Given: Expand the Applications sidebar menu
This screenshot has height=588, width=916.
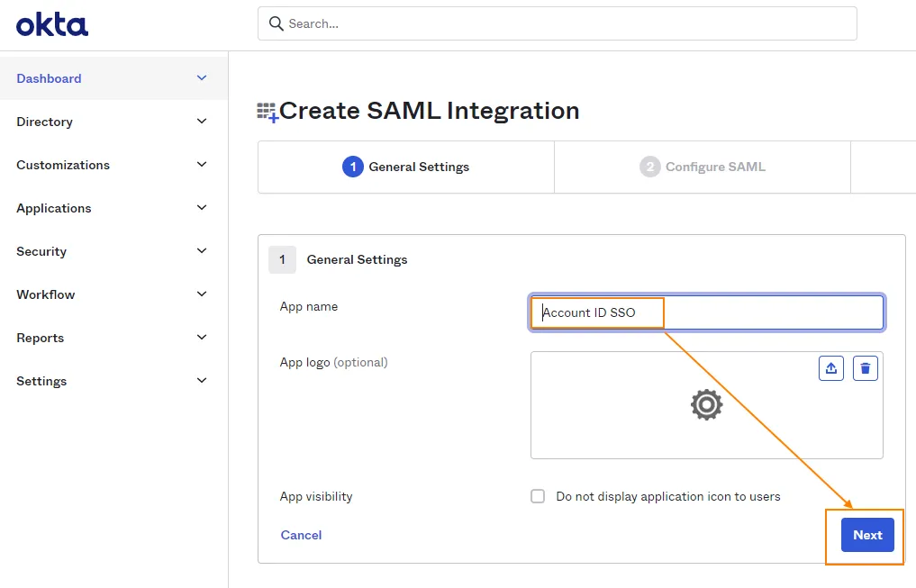Looking at the screenshot, I should pyautogui.click(x=113, y=208).
